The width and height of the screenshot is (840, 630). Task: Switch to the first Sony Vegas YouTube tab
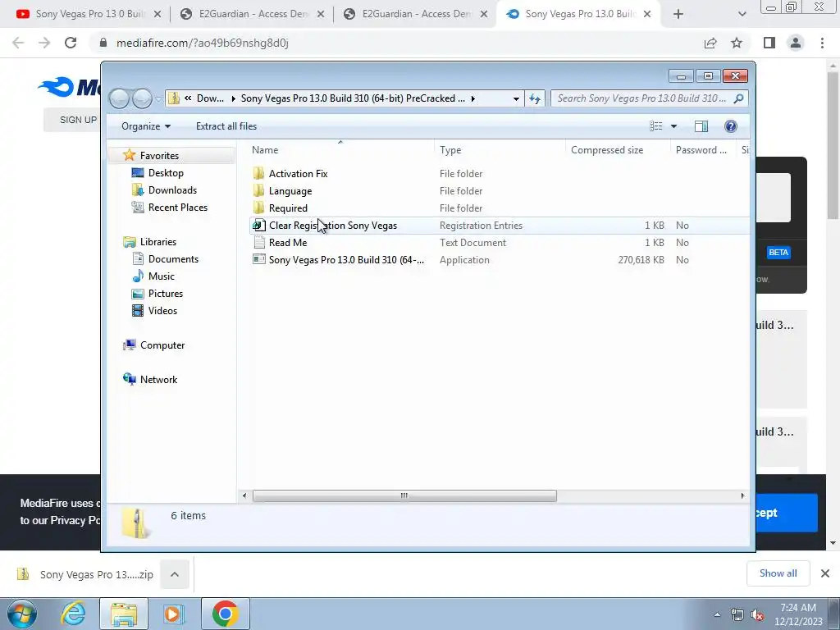(x=90, y=15)
